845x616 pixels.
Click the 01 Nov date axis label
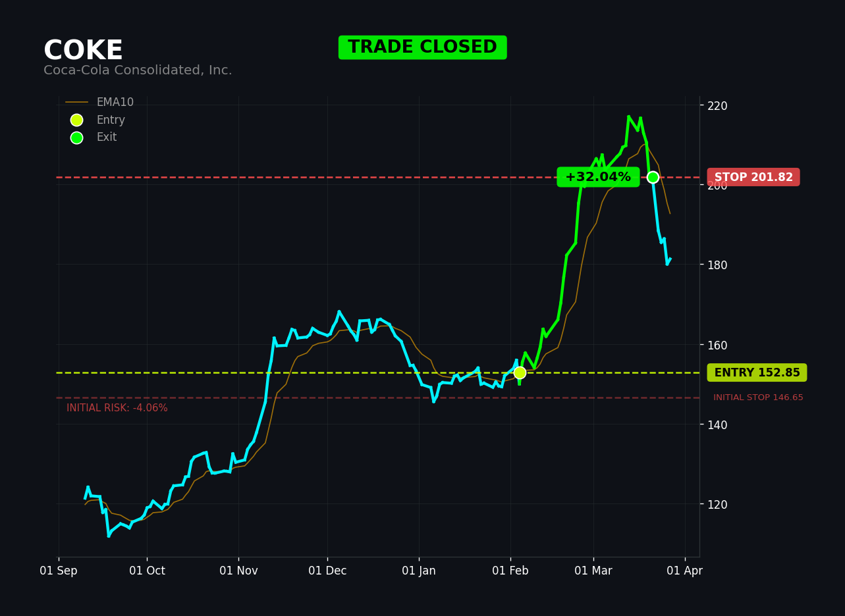(238, 571)
